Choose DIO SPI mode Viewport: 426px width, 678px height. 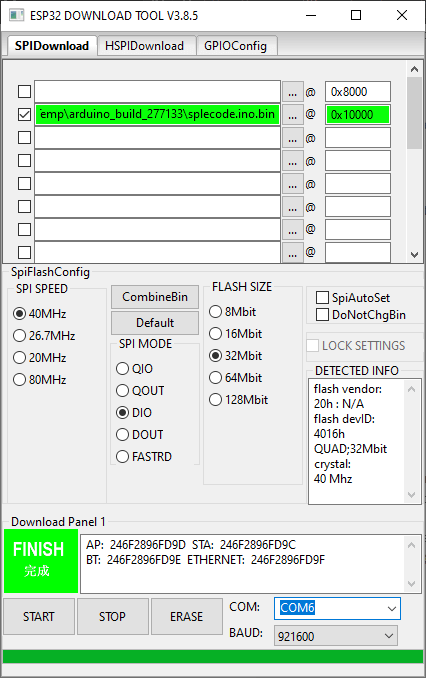pyautogui.click(x=134, y=413)
